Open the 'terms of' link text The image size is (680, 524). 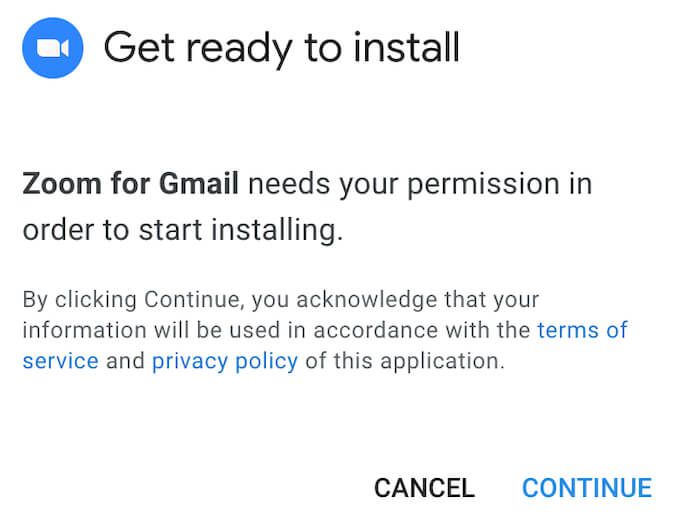pos(582,330)
